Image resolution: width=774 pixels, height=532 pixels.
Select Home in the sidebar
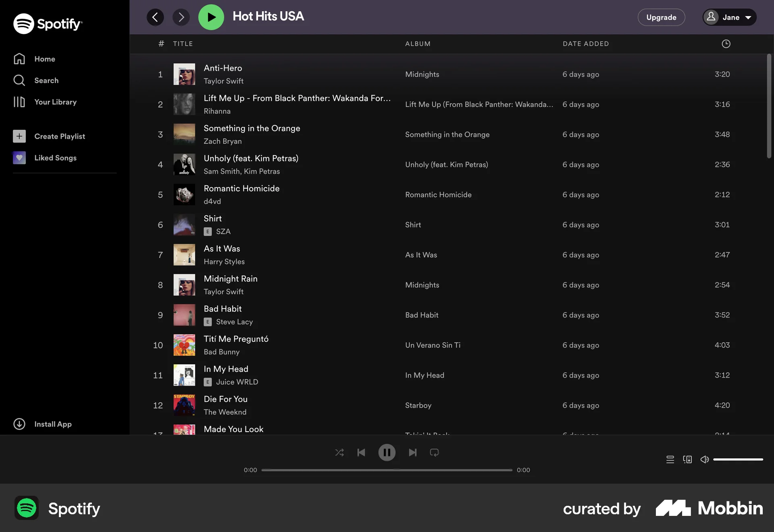44,59
